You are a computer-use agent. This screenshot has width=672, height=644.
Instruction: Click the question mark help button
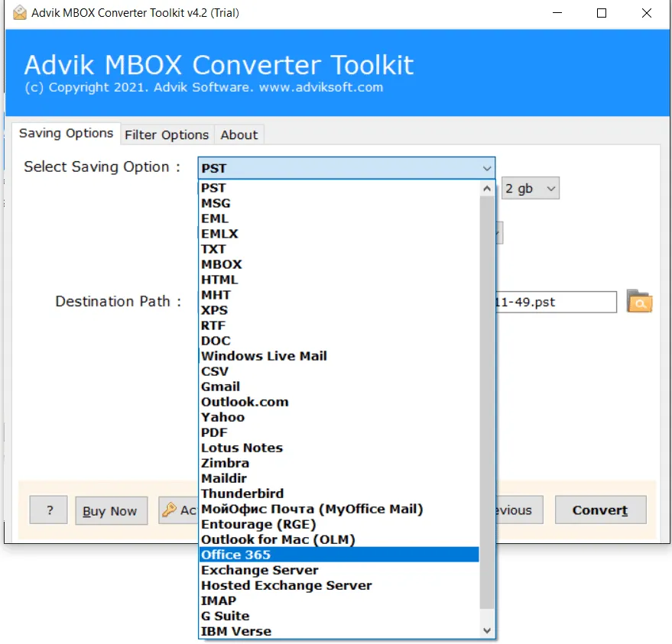click(48, 510)
